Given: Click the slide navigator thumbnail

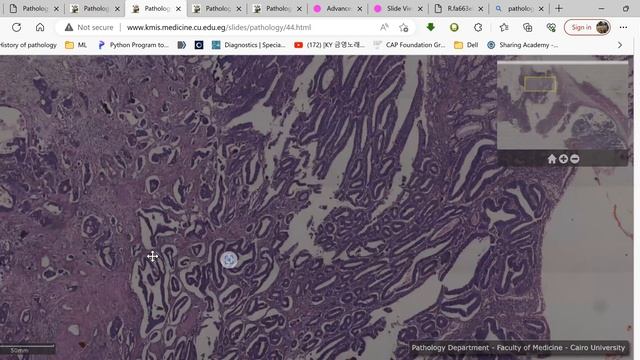Looking at the screenshot, I should [562, 106].
